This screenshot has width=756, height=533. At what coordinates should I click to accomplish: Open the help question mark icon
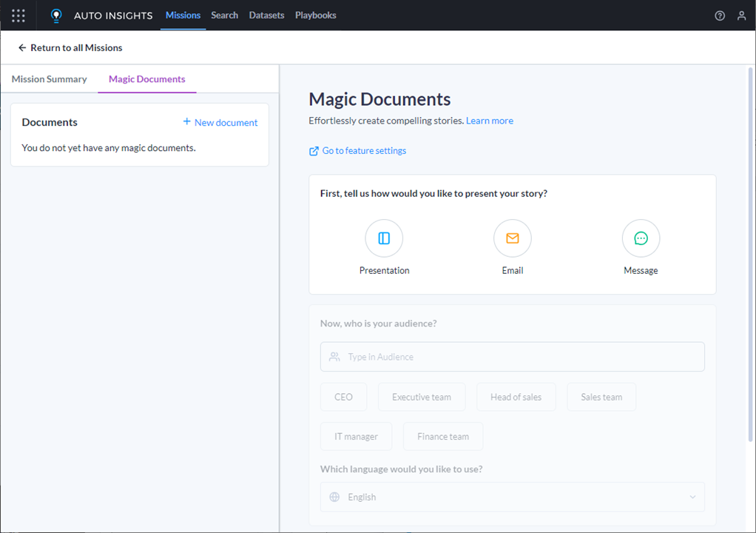click(719, 16)
